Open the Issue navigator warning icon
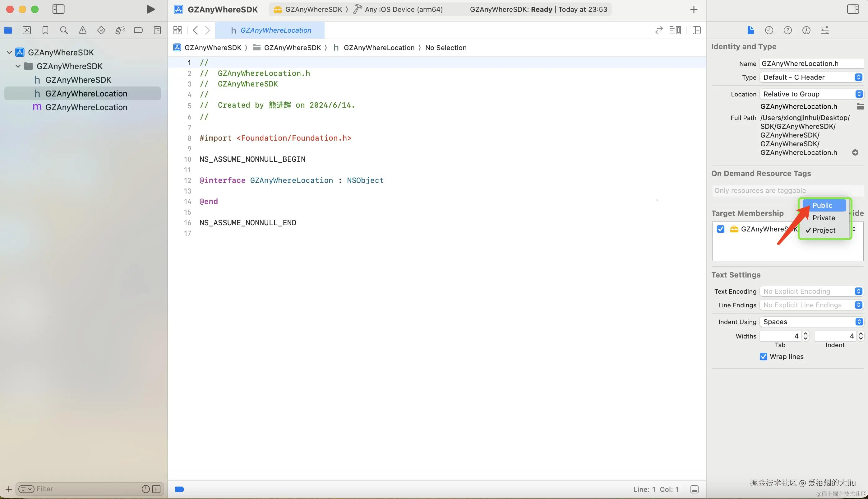The width and height of the screenshot is (868, 499). tap(82, 30)
